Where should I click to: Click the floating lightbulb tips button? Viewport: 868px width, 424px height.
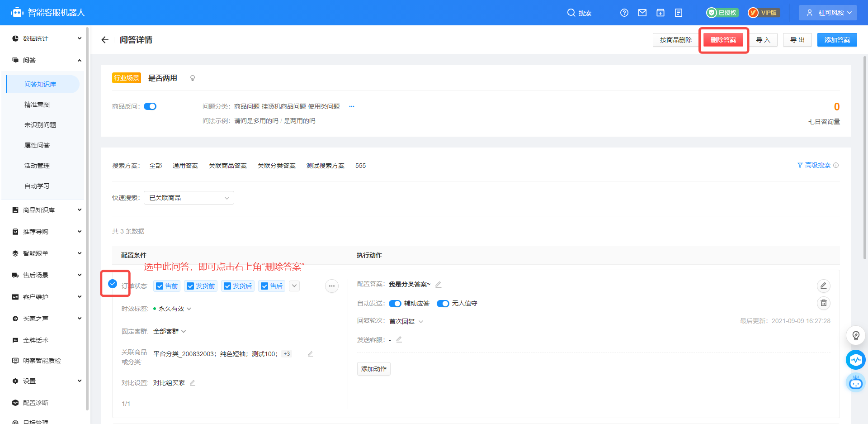(856, 335)
